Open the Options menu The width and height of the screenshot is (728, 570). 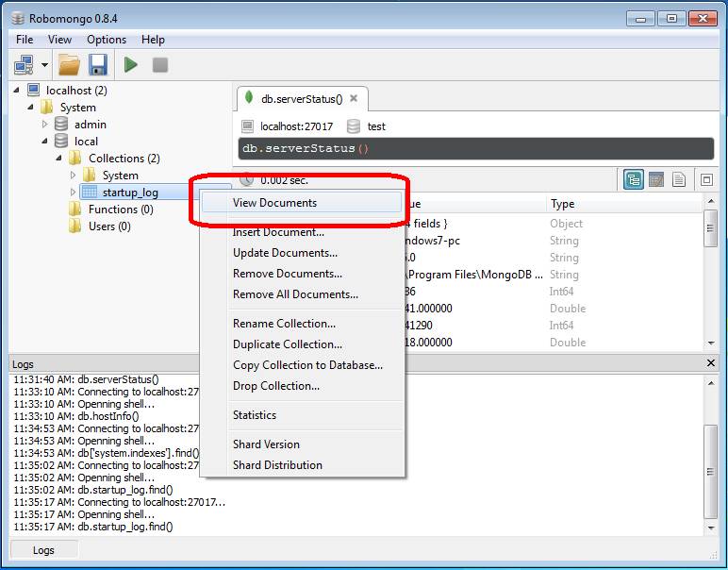point(107,40)
